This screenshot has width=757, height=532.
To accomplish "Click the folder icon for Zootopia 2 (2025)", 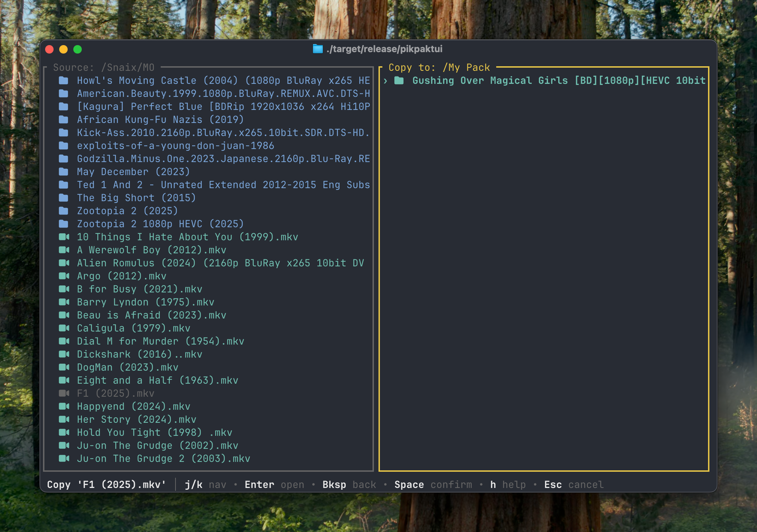I will (x=63, y=211).
